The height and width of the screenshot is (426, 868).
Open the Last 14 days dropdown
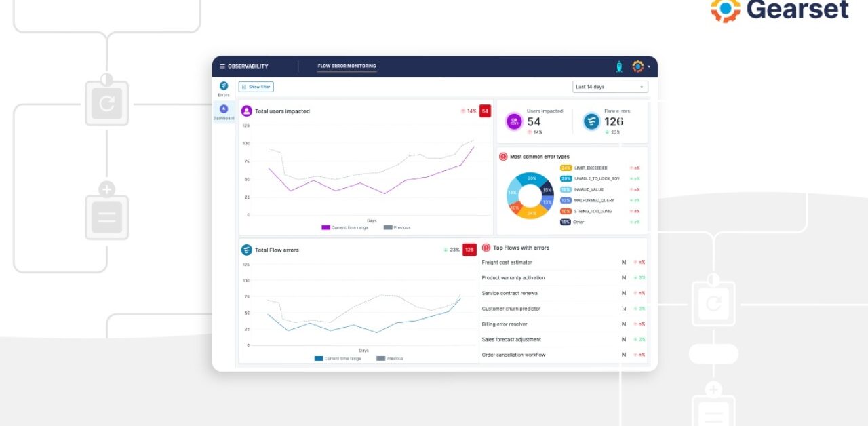[610, 87]
